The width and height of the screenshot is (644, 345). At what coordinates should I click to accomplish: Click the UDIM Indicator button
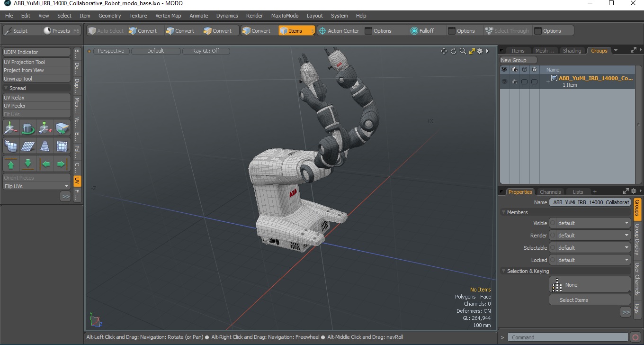pyautogui.click(x=36, y=52)
